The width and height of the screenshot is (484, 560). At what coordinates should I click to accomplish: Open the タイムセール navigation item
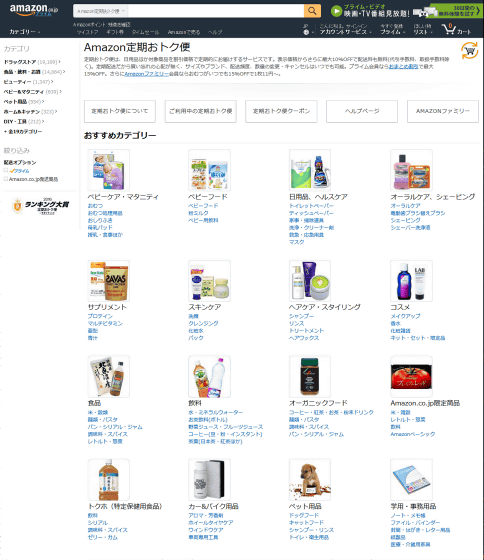point(145,32)
